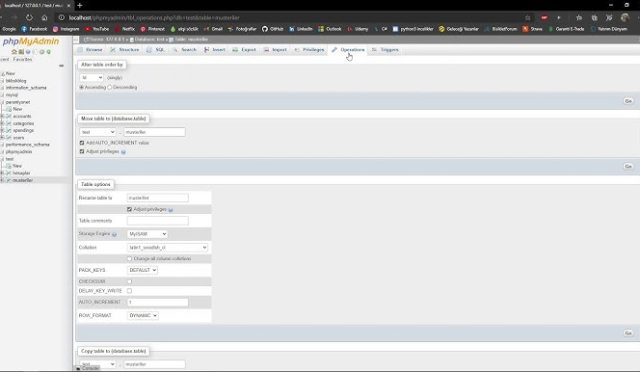The width and height of the screenshot is (640, 372).
Task: Open the Facebook bookmark
Action: (34, 29)
